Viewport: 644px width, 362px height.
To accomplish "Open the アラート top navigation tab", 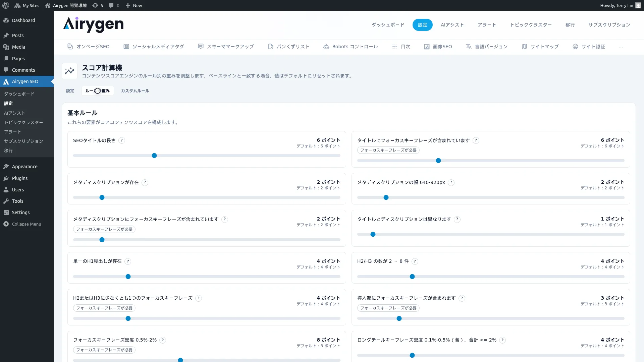I will coord(487,25).
